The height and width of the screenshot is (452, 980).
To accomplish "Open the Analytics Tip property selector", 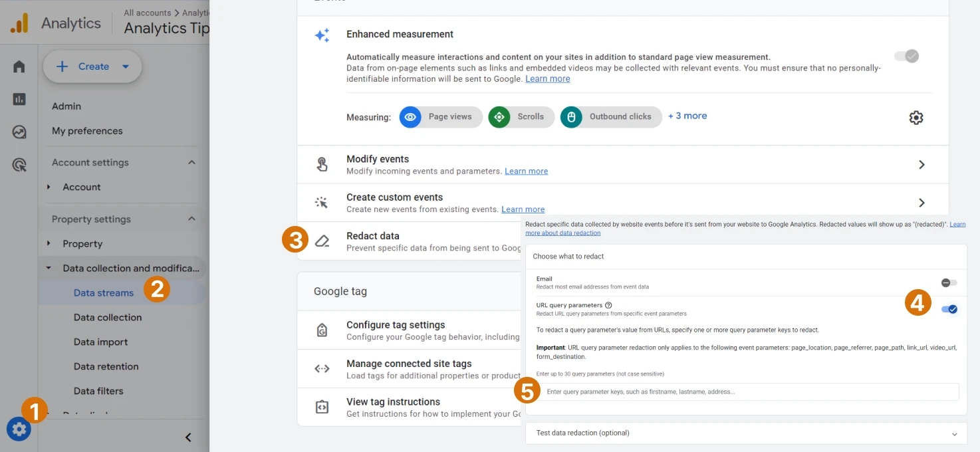I will 166,29.
